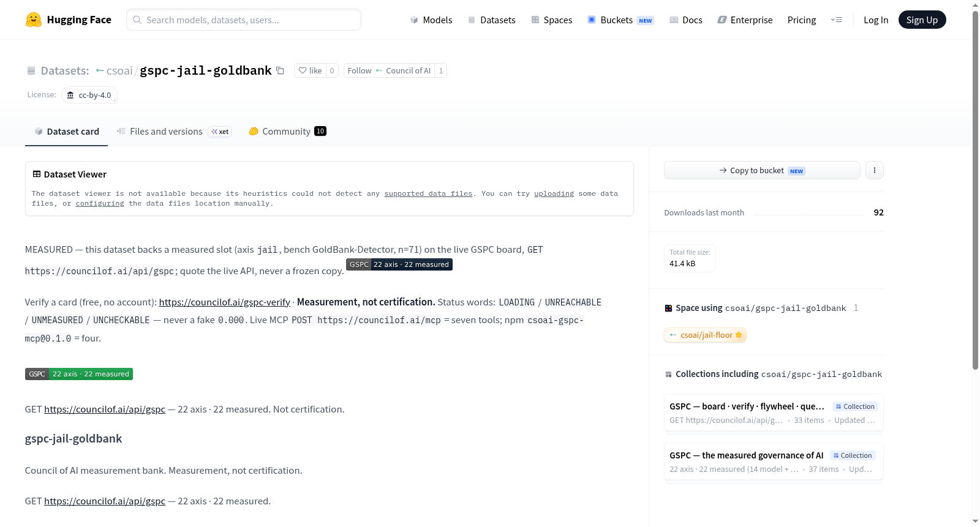Open the Models nav link

[x=431, y=20]
